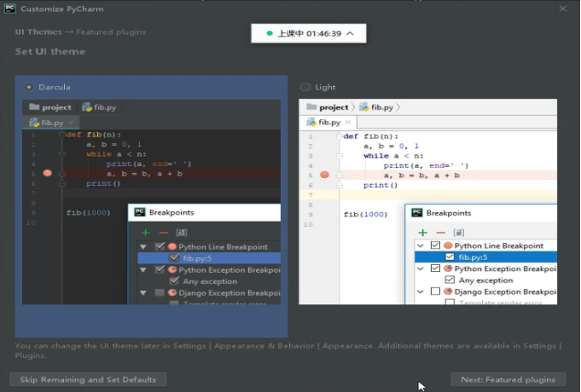581x392 pixels.
Task: Click the group breakpoints icon in the Darcula preview
Action: [182, 233]
